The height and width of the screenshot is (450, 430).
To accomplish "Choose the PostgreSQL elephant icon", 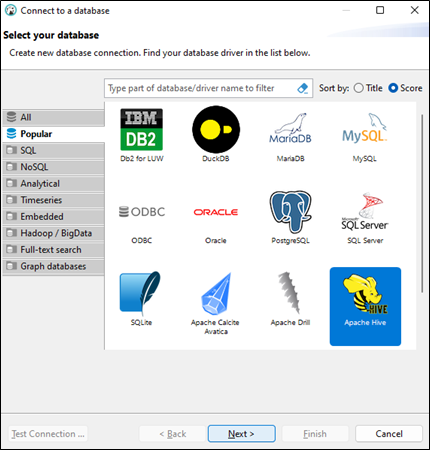I will pos(290,212).
